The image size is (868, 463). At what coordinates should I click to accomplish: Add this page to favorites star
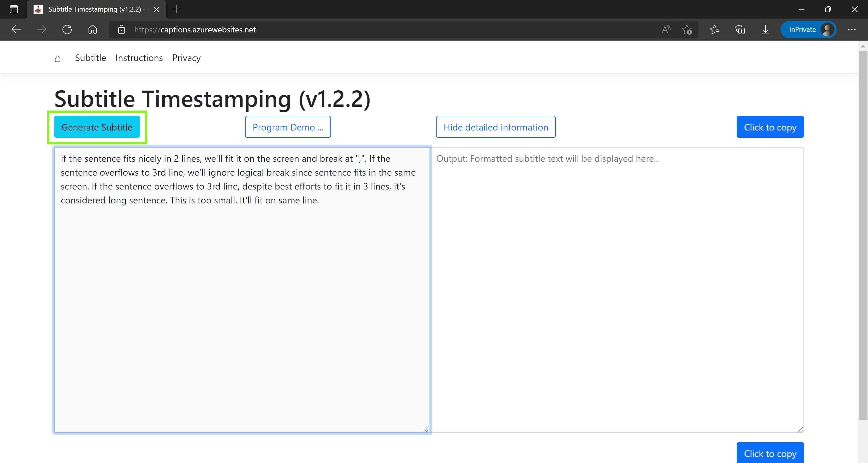tap(687, 30)
